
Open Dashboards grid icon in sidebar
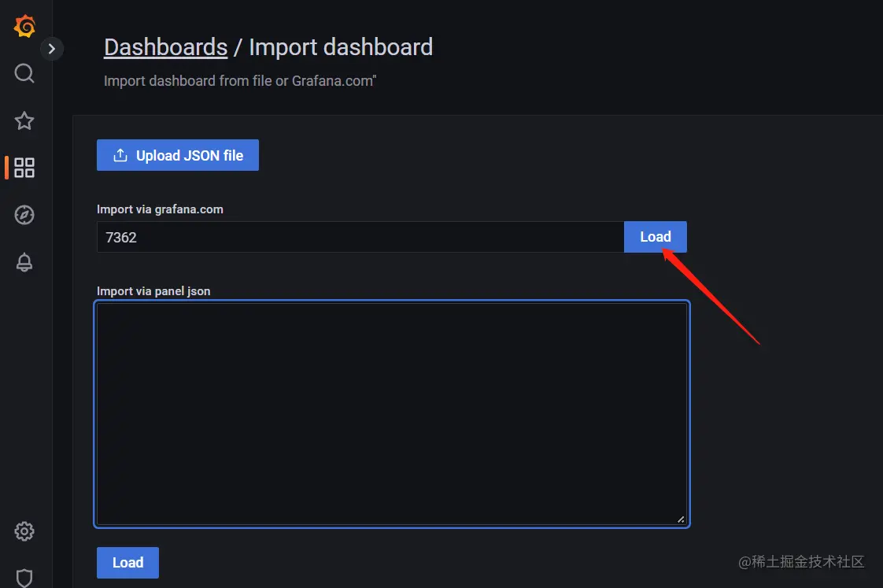(x=24, y=168)
